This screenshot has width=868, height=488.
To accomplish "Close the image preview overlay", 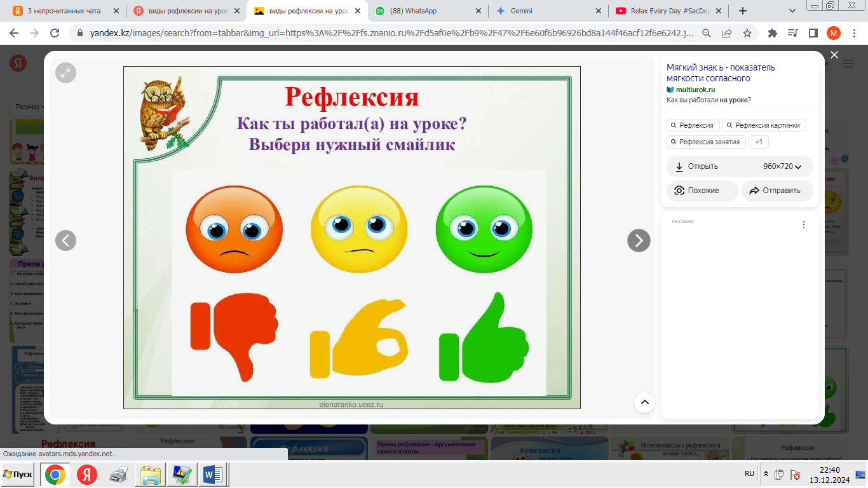I will 834,55.
